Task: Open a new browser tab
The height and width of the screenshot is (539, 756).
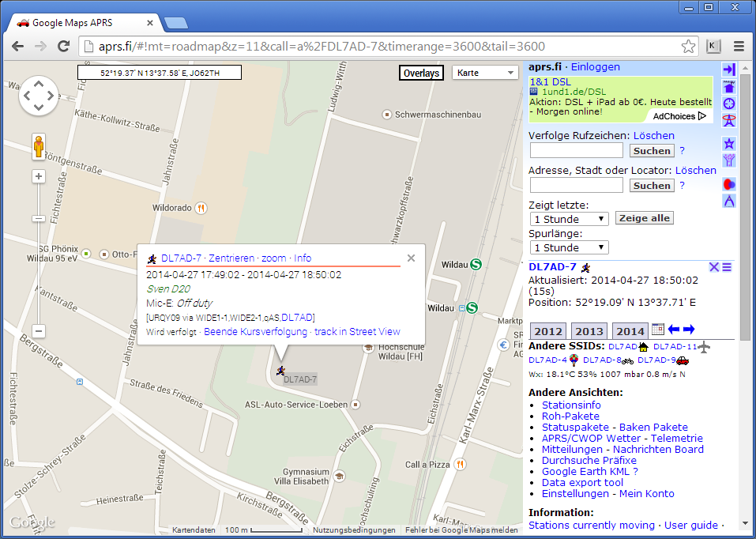Action: tap(175, 23)
